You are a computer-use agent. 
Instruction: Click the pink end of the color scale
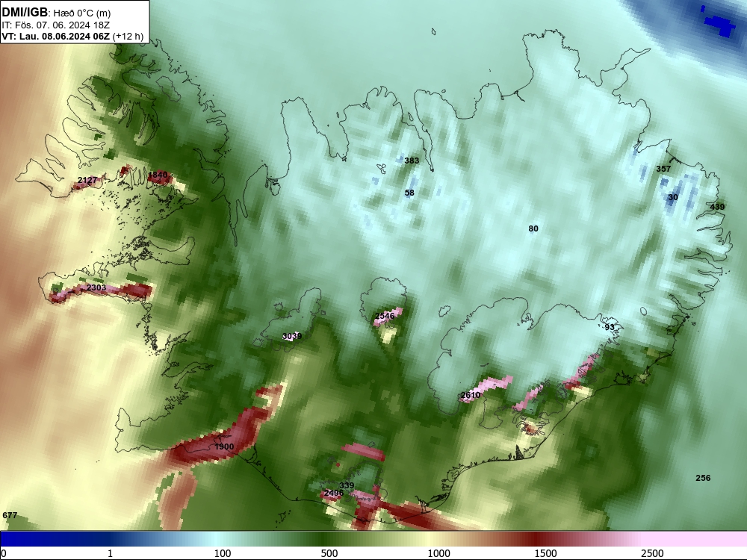click(695, 539)
